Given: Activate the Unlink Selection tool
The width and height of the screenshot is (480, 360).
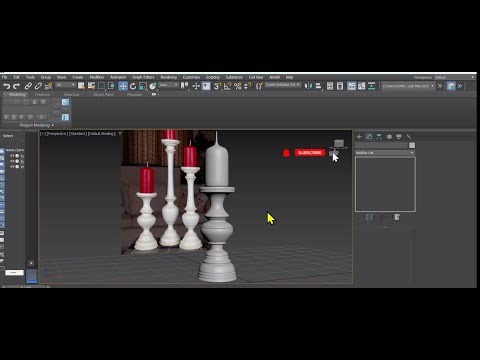Looking at the screenshot, I should coord(38,86).
